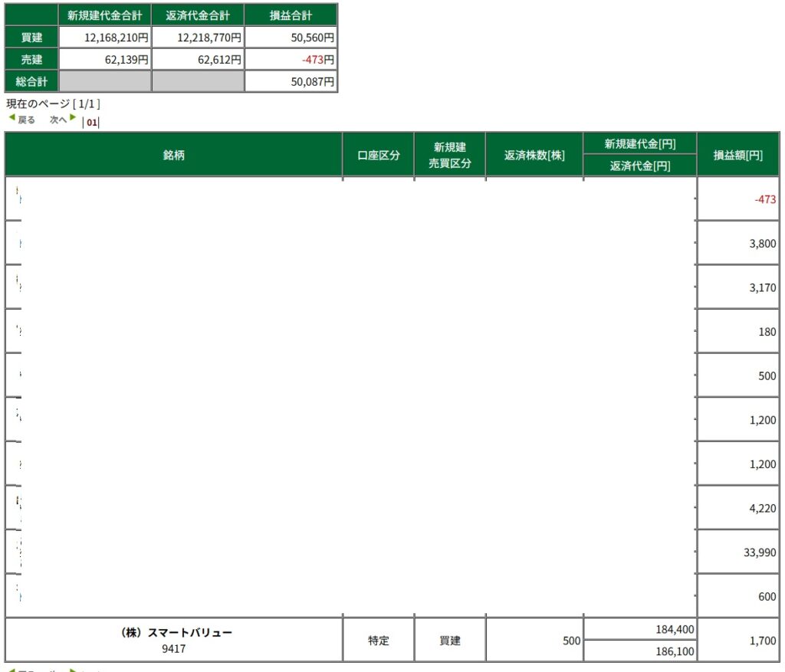Click the 損益額[円] column header
785x672 pixels.
(737, 155)
